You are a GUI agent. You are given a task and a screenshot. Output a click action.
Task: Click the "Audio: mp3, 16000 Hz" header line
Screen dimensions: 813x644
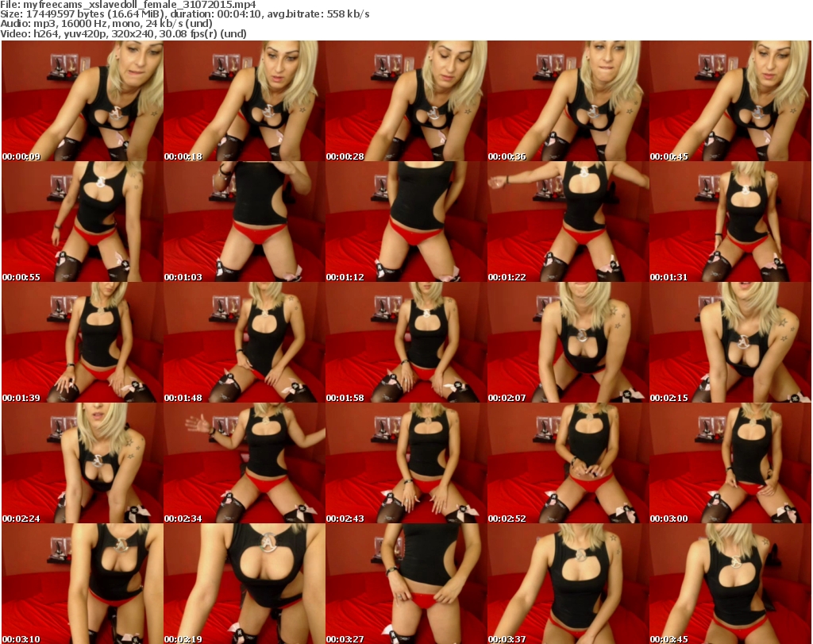[106, 24]
